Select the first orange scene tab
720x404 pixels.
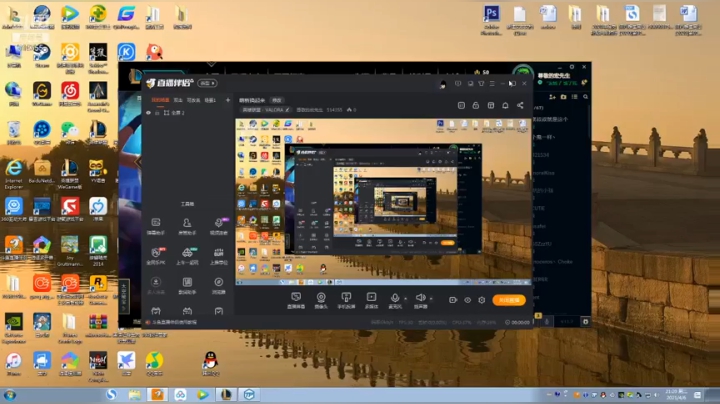coord(160,100)
